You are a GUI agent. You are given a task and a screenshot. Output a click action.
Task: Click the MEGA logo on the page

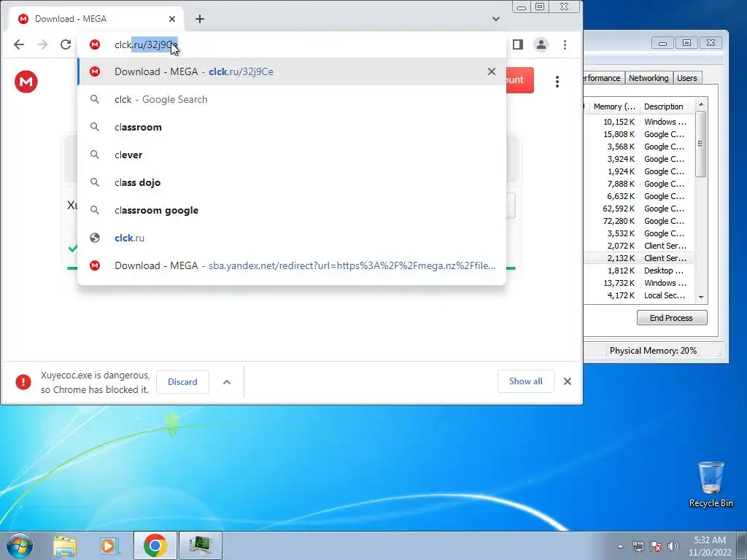tap(26, 82)
